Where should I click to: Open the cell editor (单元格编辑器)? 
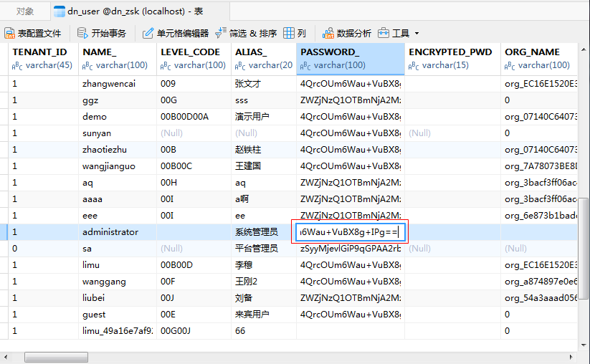pos(176,33)
